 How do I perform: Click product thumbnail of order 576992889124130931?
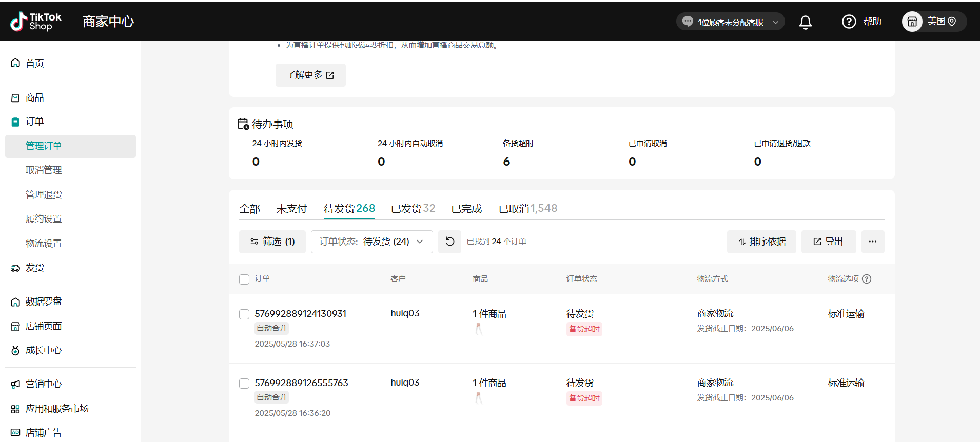(x=479, y=329)
